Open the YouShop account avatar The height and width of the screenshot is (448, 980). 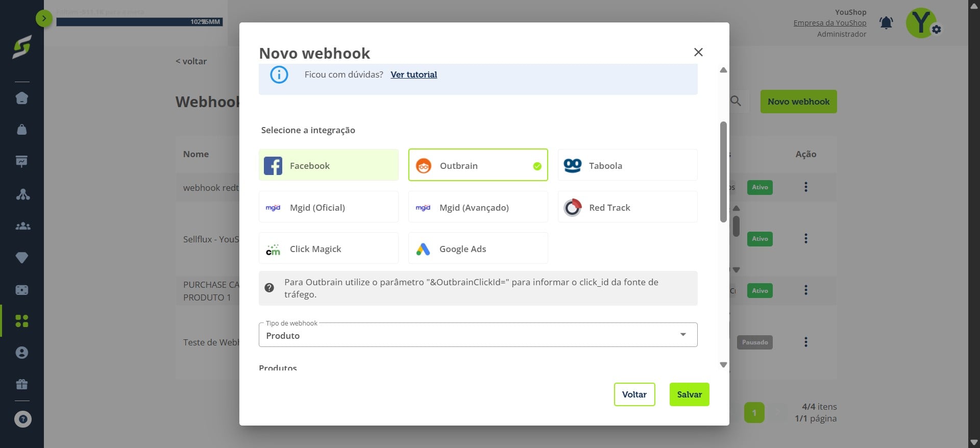tap(921, 22)
